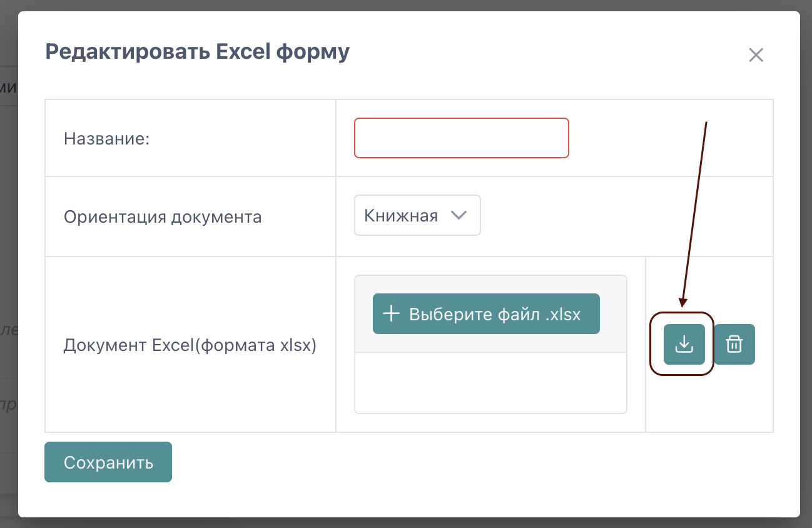Download the attached Excel file
Viewport: 812px width, 528px height.
point(684,344)
